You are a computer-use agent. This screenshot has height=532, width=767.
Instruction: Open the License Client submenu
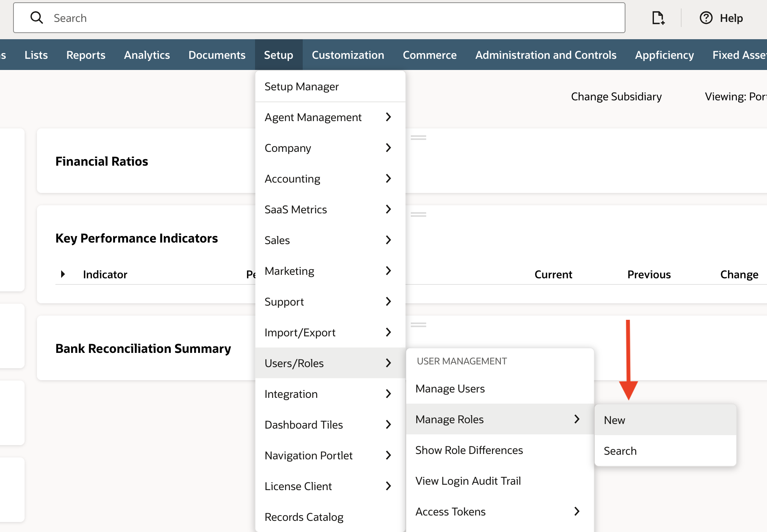[x=330, y=486]
